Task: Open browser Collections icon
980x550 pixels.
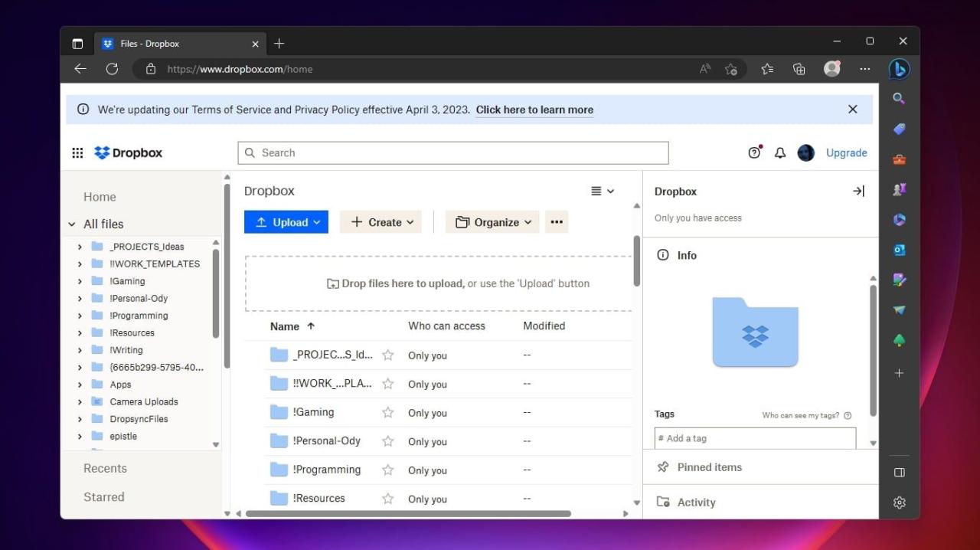Action: tap(799, 69)
